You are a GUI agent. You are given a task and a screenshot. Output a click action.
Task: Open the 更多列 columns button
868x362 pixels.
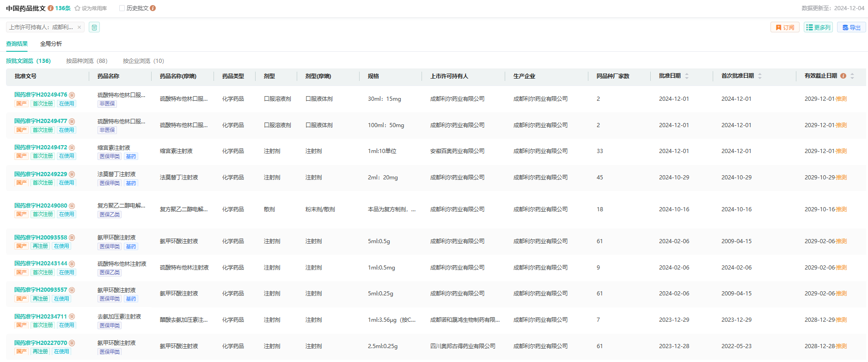[818, 28]
